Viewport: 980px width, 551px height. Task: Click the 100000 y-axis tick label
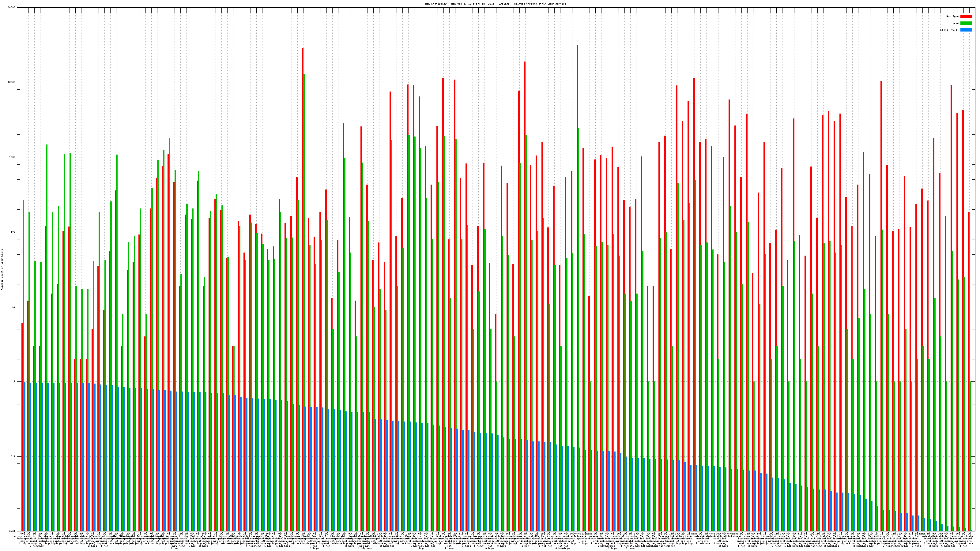(11, 8)
